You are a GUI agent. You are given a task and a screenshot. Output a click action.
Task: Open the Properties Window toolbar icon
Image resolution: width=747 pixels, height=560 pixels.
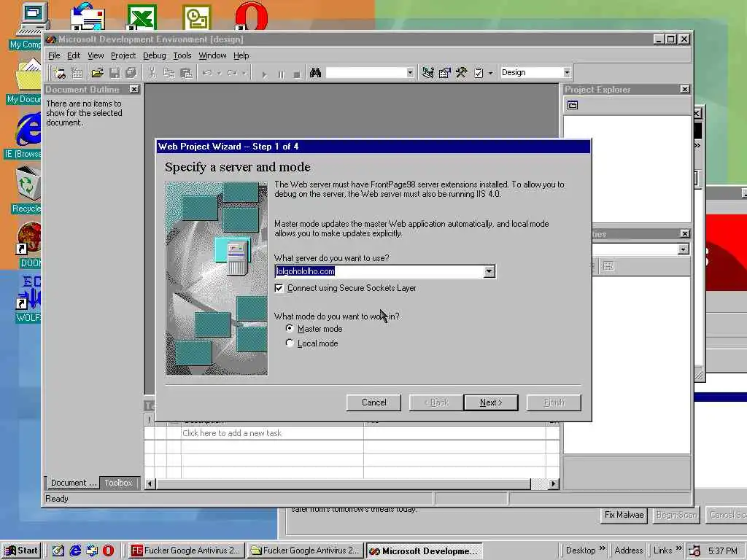click(444, 73)
